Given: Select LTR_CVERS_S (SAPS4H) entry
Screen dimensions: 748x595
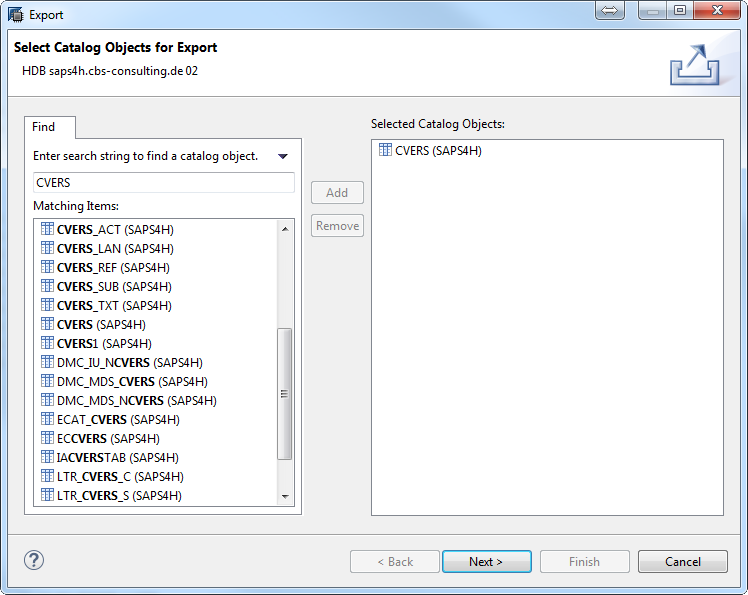Looking at the screenshot, I should coord(119,496).
